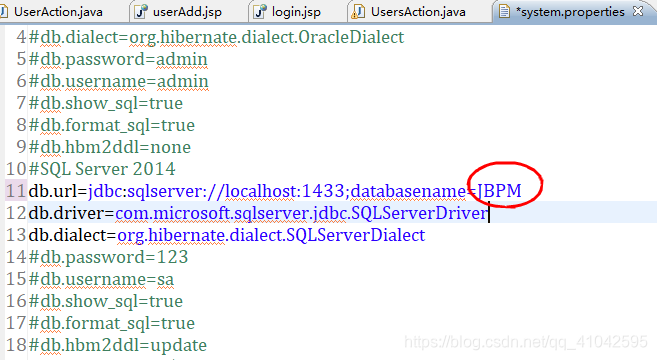Click the jdbc:sqlserver://localhost:1433 value
Image resolution: width=657 pixels, height=360 pixels.
pyautogui.click(x=216, y=191)
